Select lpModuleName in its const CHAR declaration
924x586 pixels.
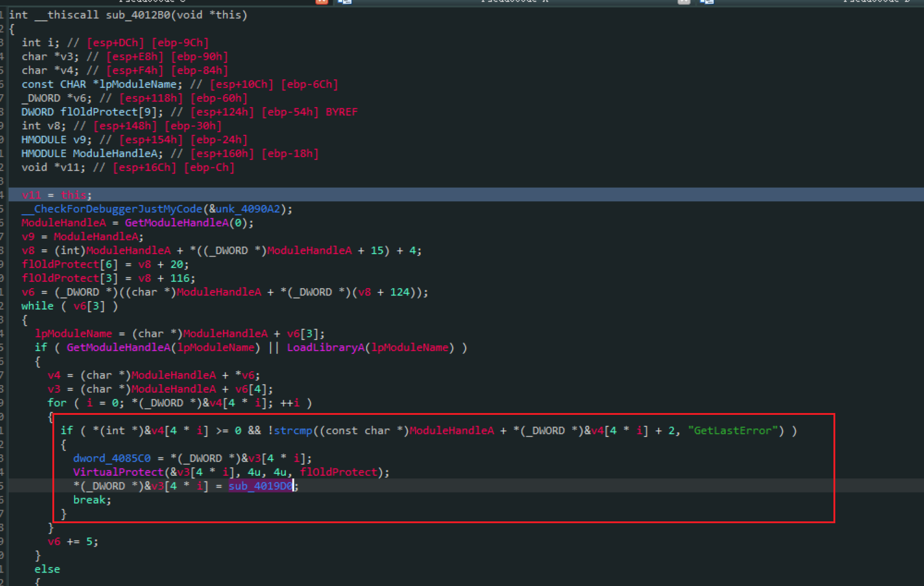[138, 84]
